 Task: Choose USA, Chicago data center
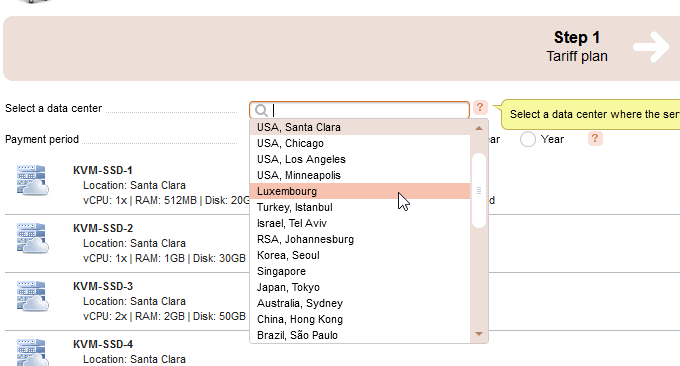(360, 143)
